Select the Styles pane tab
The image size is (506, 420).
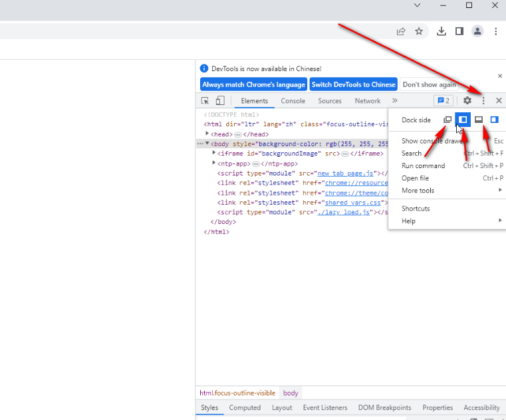209,408
